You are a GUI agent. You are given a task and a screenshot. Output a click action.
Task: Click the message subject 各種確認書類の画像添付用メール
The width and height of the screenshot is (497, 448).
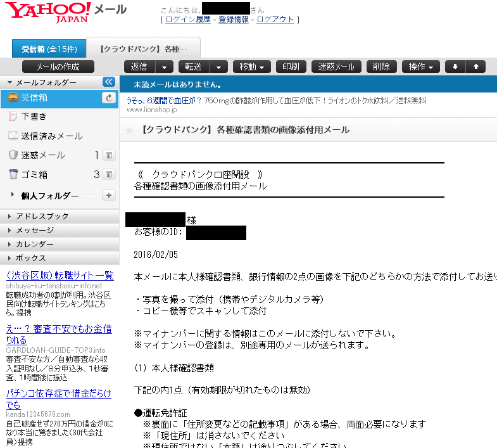[283, 130]
